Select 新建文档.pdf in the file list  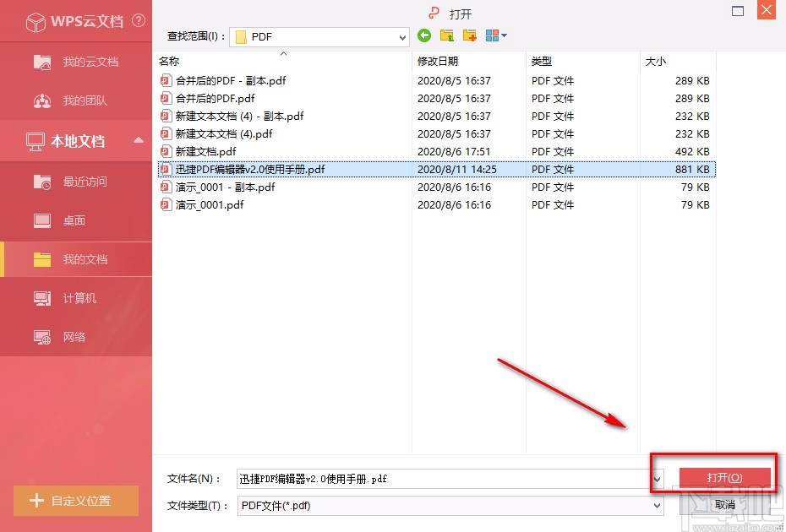202,151
